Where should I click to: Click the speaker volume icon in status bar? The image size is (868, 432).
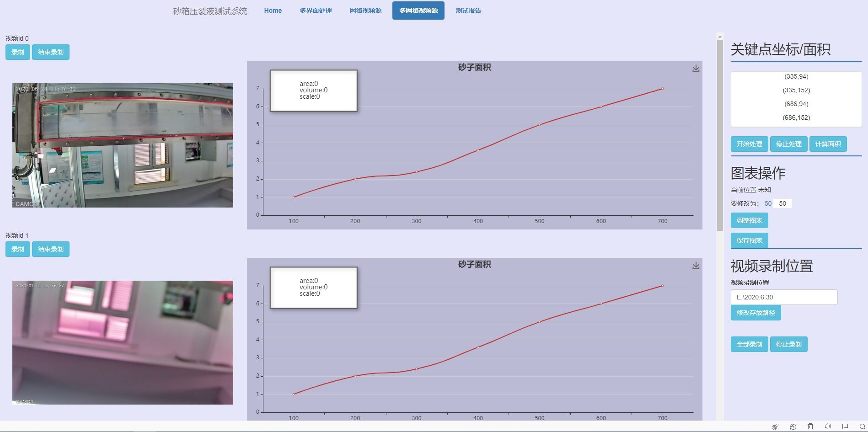pos(827,427)
